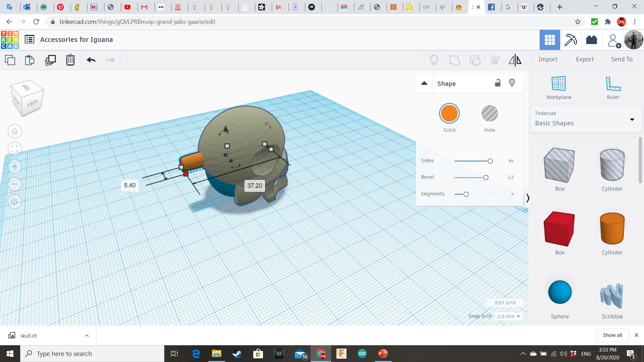The height and width of the screenshot is (362, 644).
Task: Select the Workplane tool
Action: click(x=559, y=88)
